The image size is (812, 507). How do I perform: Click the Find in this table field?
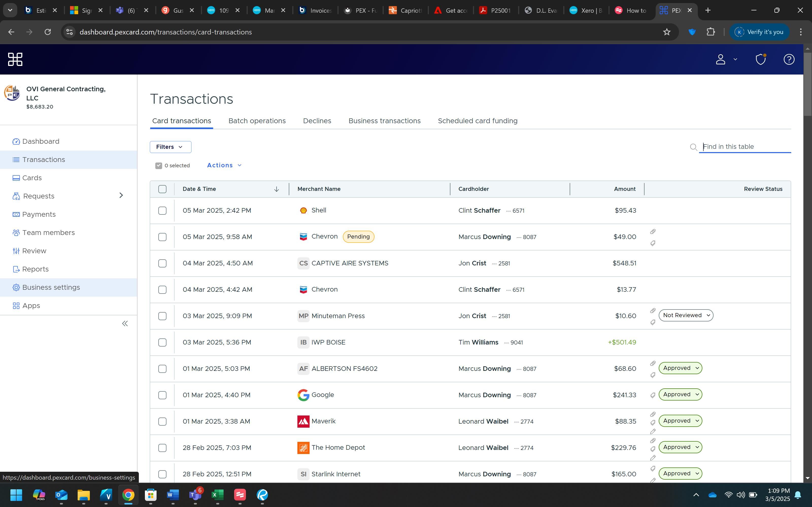(745, 147)
